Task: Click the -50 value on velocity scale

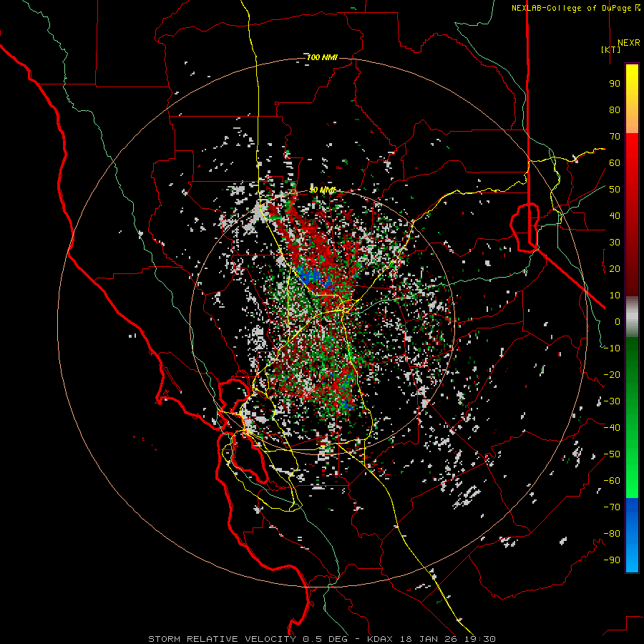Action: (612, 454)
